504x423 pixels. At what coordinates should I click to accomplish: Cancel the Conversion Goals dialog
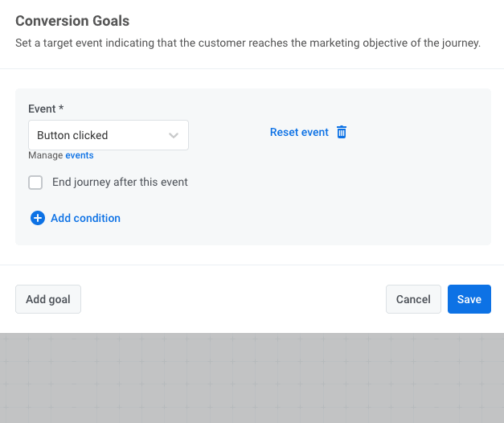coord(413,299)
